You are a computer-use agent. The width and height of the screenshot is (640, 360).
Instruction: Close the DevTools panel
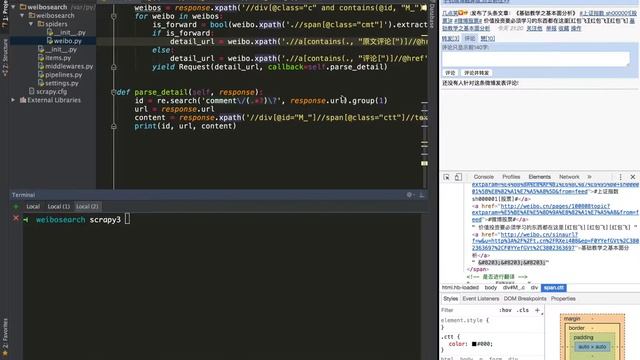tap(633, 177)
